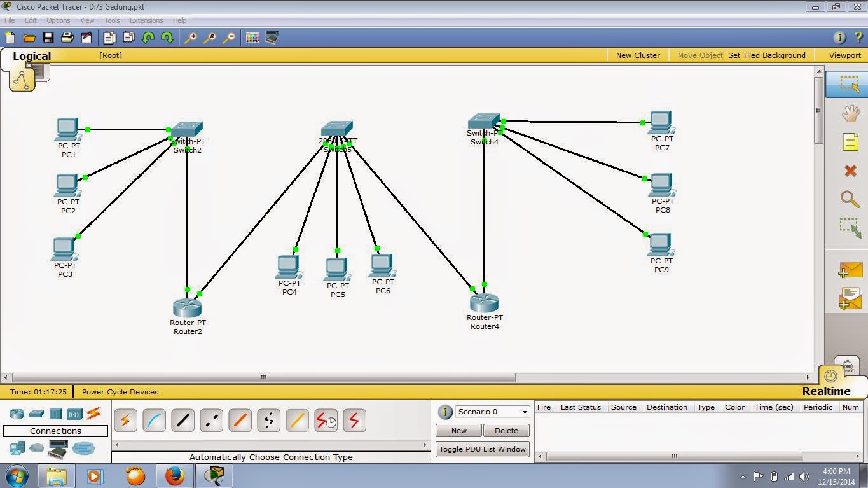Image resolution: width=868 pixels, height=488 pixels.
Task: Choose the Delete tool in the sidebar
Action: (850, 171)
